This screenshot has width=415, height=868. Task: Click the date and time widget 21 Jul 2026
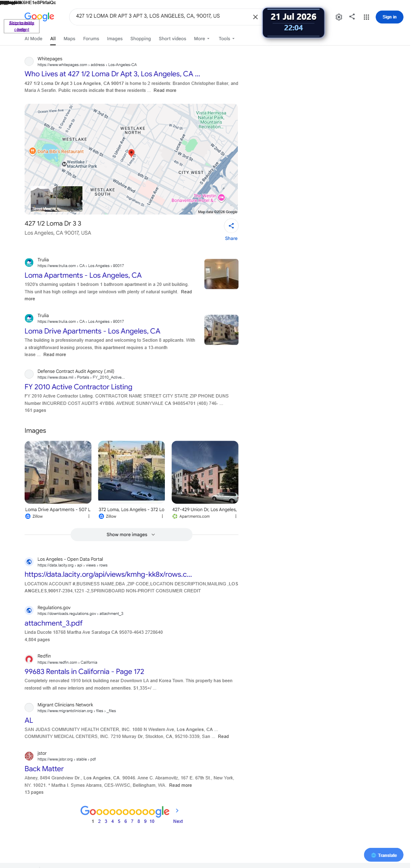pos(294,22)
